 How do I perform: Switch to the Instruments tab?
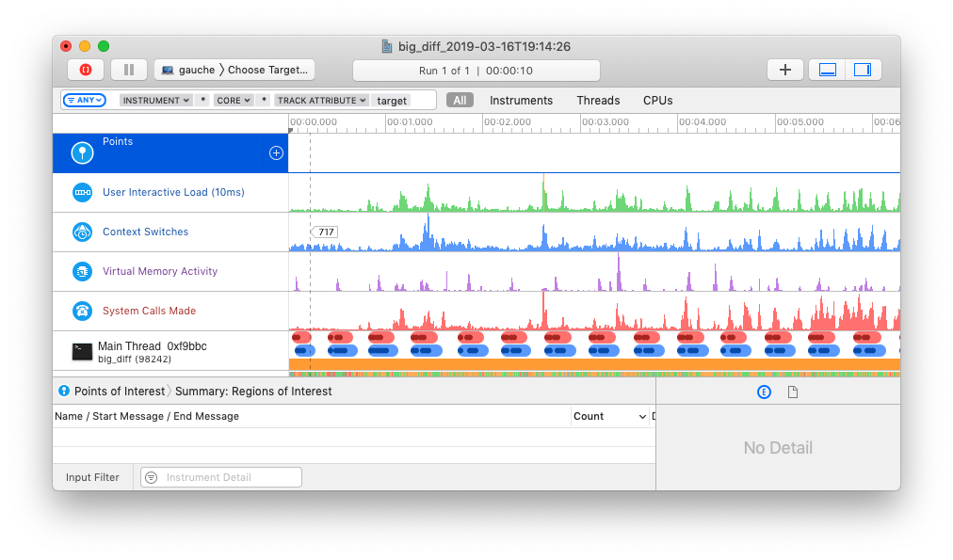tap(521, 100)
